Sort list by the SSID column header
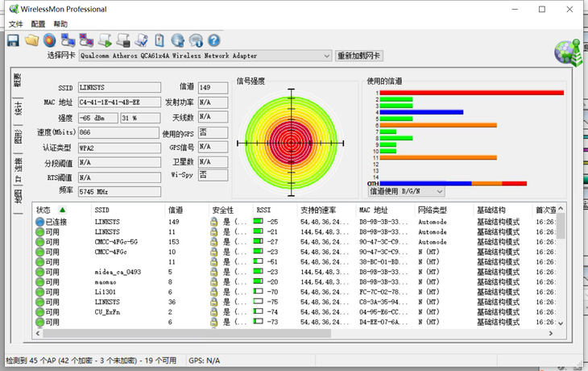 pyautogui.click(x=127, y=210)
